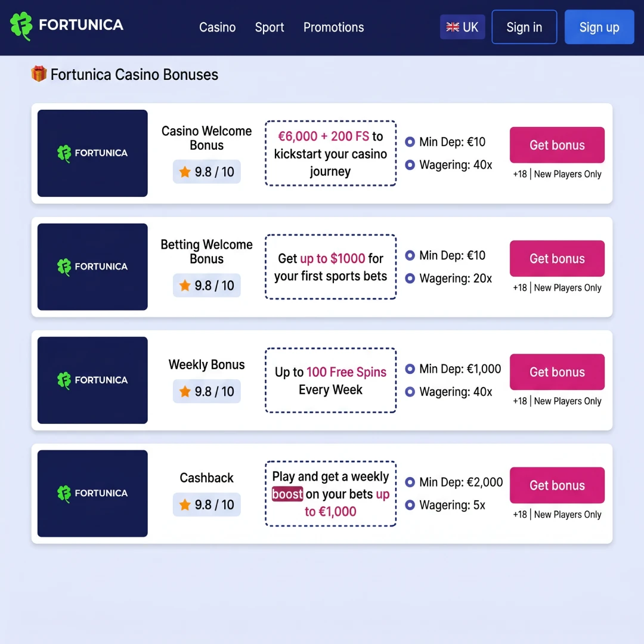This screenshot has width=644, height=644.
Task: Expand the 100 Free Spins offer box
Action: [x=330, y=380]
